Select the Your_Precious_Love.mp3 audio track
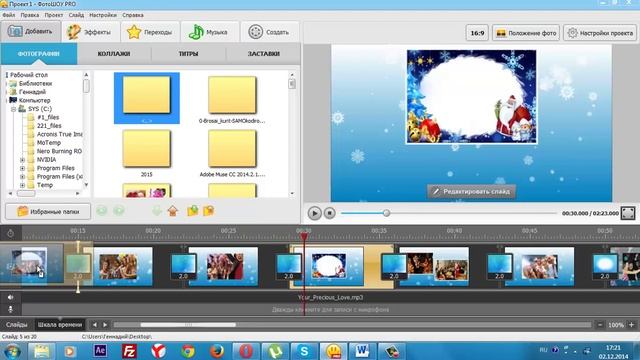Screen dimensions: 640x360 click(x=331, y=298)
